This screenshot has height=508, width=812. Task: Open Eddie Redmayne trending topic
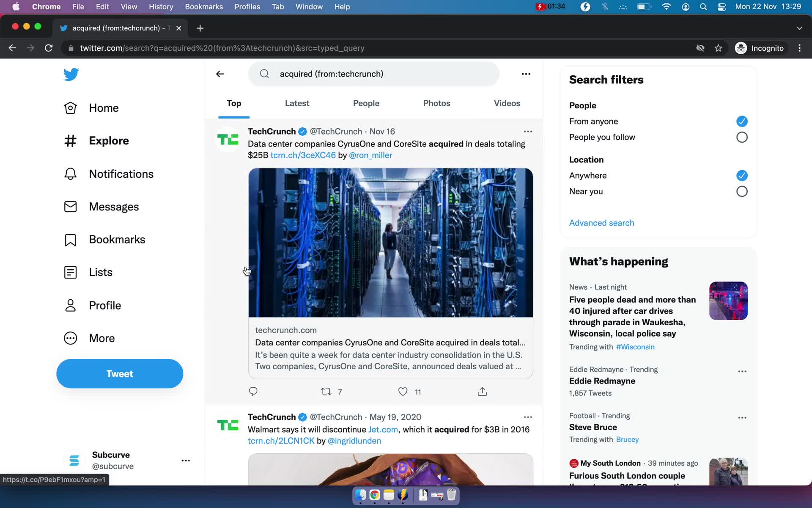coord(602,381)
